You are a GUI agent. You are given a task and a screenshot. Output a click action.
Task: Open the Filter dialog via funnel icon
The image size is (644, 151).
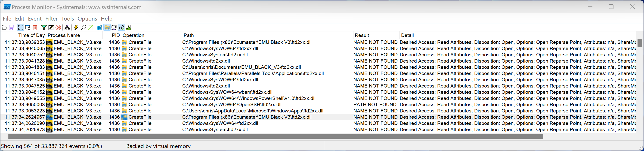[x=44, y=27]
